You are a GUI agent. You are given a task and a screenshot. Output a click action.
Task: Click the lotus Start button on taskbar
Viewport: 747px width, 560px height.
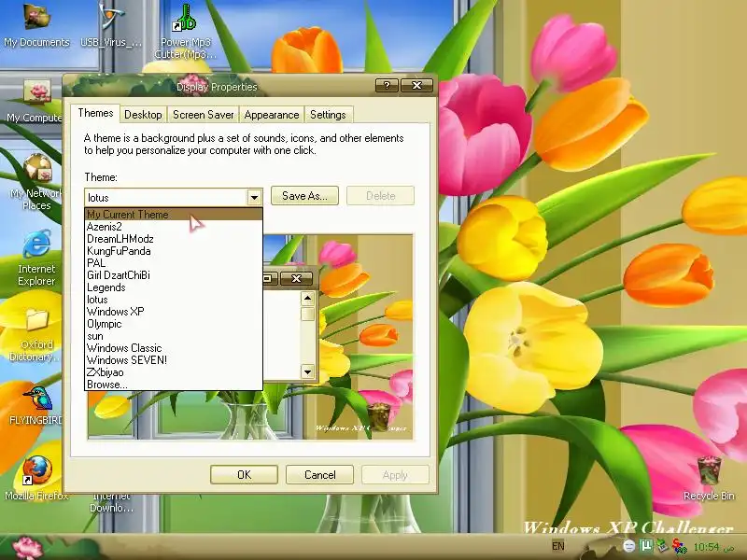click(x=28, y=548)
